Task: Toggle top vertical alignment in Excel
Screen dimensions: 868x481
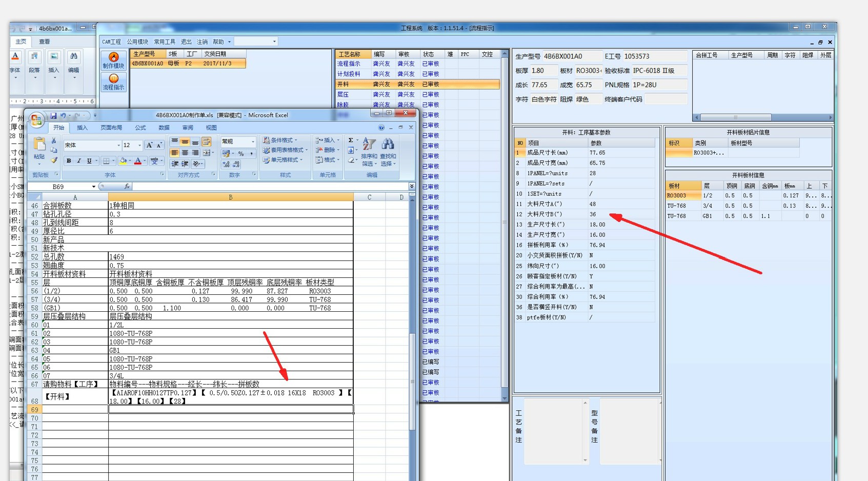Action: [x=174, y=142]
